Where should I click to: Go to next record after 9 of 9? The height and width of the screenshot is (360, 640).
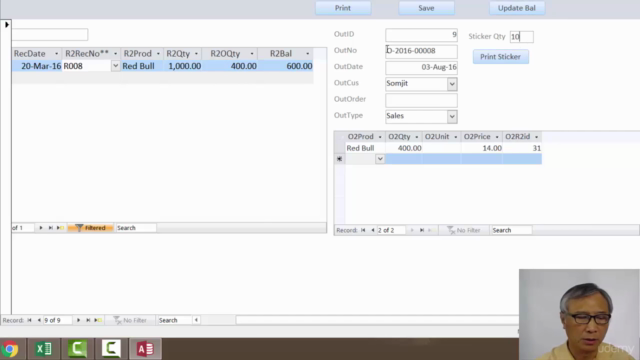click(x=78, y=320)
